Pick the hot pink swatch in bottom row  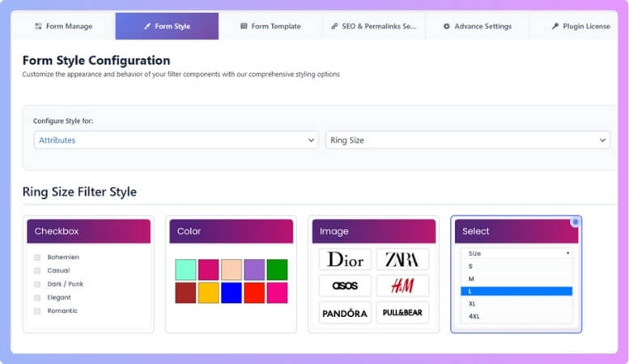(277, 293)
